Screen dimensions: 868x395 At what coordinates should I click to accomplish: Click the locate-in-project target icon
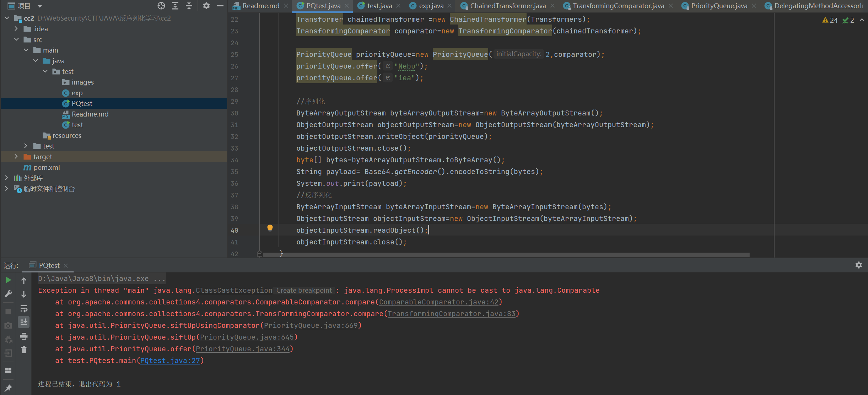(161, 6)
